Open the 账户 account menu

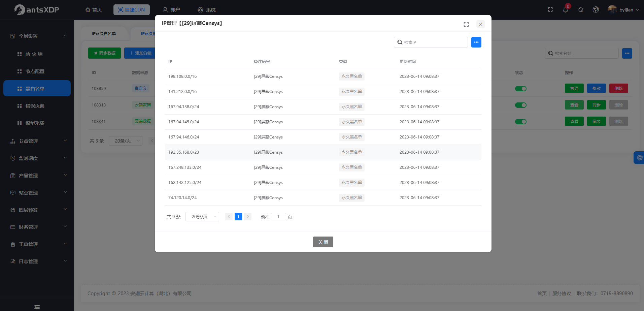[171, 10]
